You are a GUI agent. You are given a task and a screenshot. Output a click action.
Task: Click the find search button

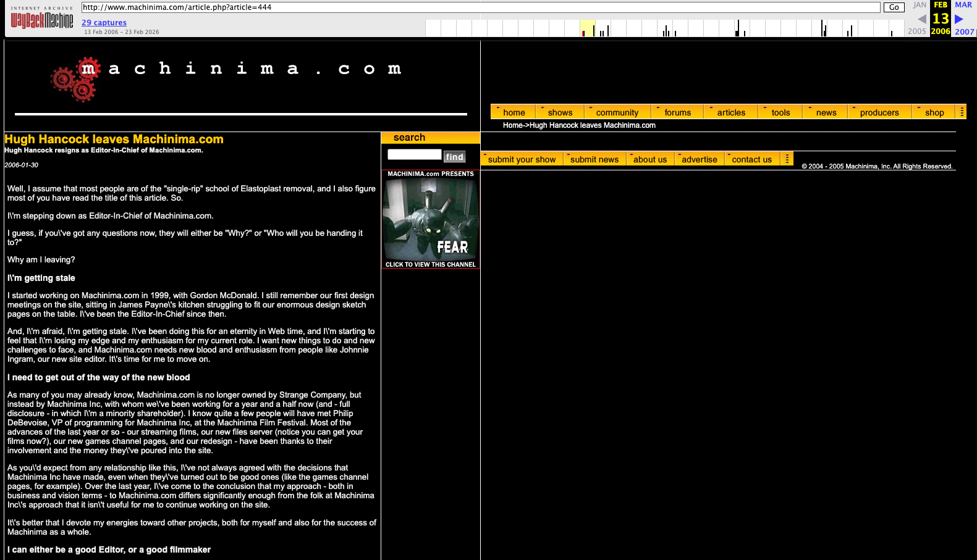454,157
